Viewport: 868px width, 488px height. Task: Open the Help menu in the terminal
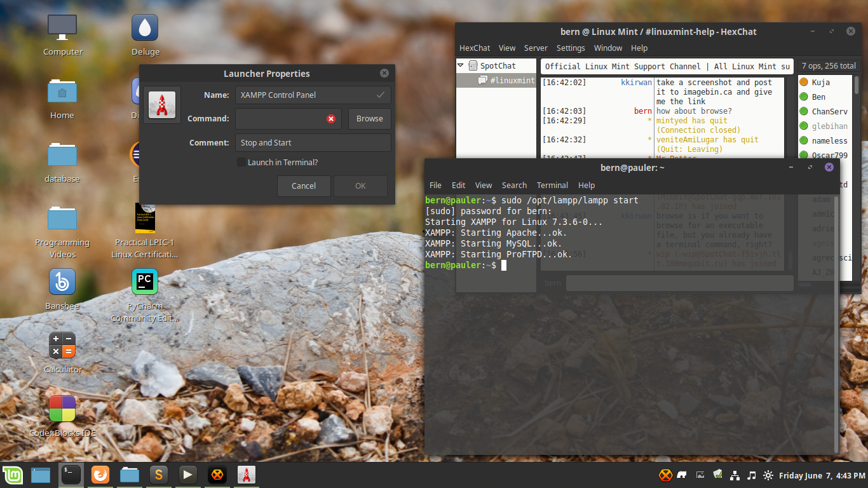(x=587, y=185)
